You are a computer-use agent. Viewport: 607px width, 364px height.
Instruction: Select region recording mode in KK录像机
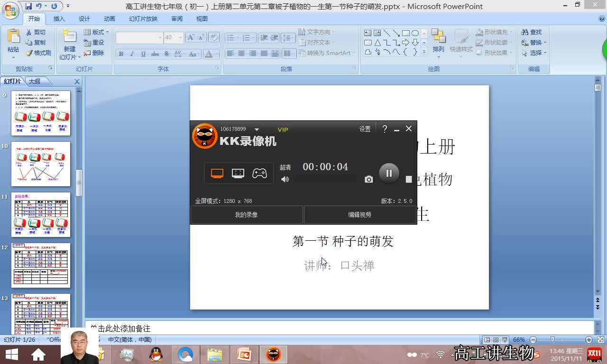238,173
